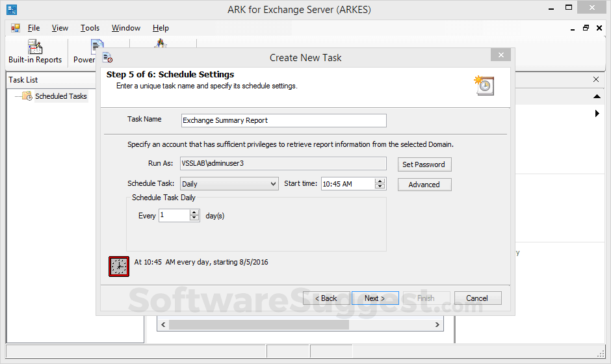611x364 pixels.
Task: Go back with the Back button
Action: pyautogui.click(x=326, y=298)
